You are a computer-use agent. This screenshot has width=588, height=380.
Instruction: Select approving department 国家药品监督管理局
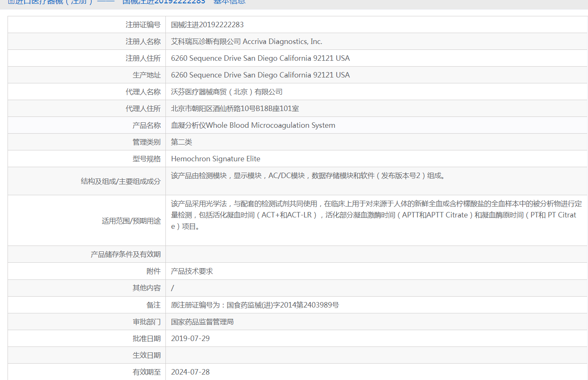[202, 322]
